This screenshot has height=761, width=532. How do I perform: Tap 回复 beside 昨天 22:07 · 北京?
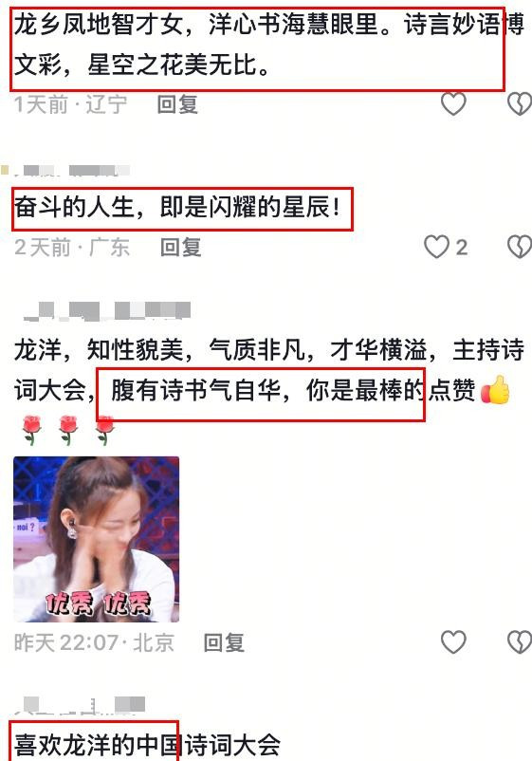pos(224,642)
